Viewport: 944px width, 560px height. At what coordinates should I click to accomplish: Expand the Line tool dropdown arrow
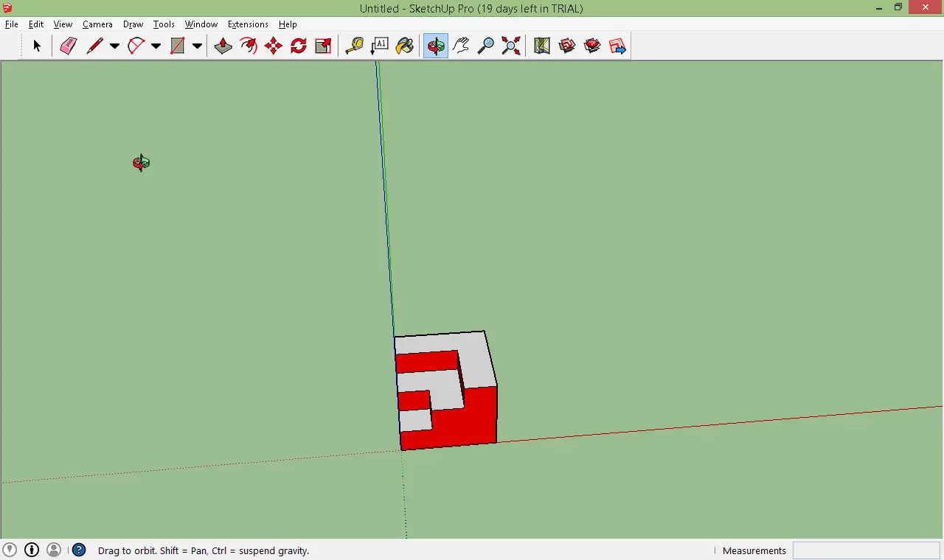(114, 46)
